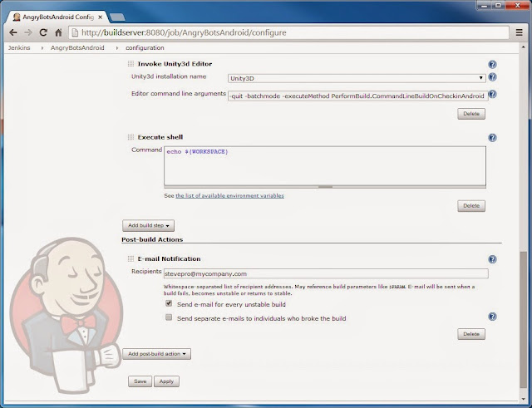Open a new browser tab

click(117, 17)
